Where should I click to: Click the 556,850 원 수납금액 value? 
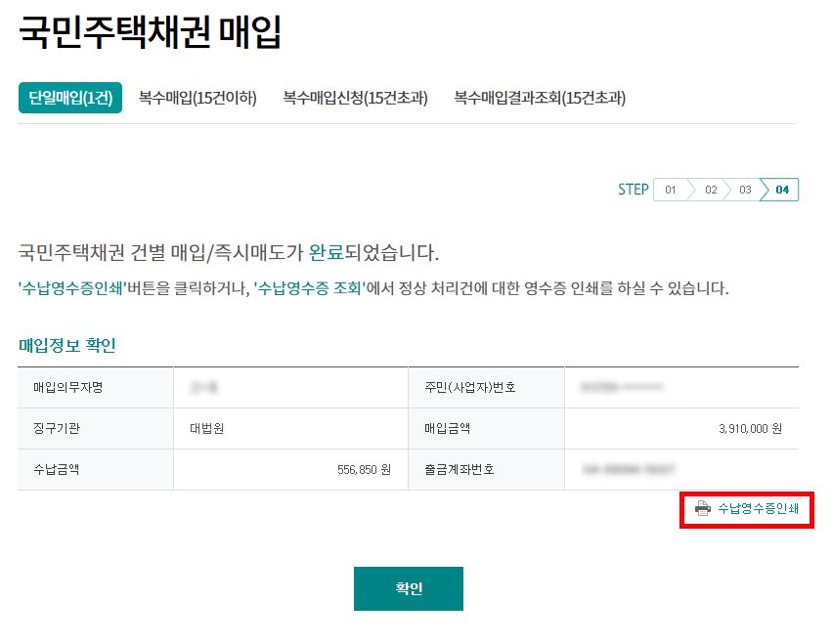click(364, 469)
